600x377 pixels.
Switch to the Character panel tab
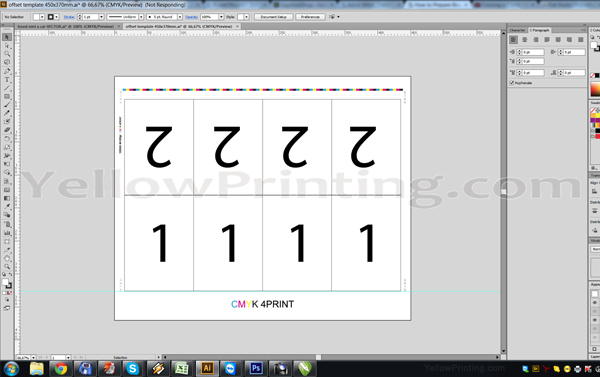click(x=517, y=30)
